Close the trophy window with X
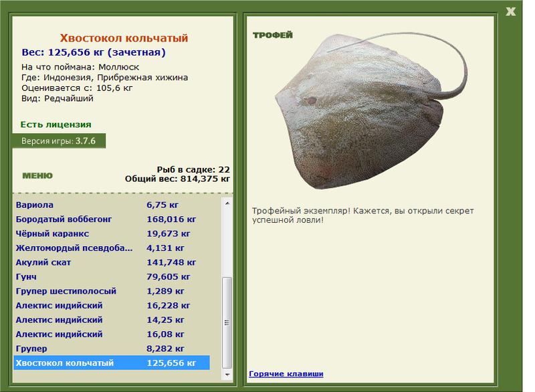535x392 pixels. [510, 11]
